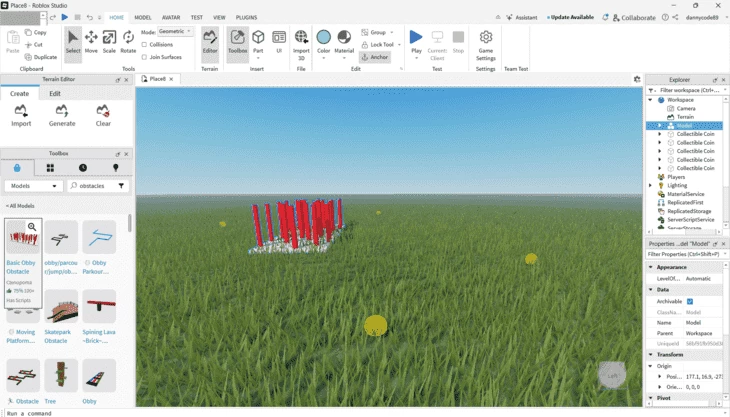The height and width of the screenshot is (417, 730).
Task: Toggle the Join Surfaces checkbox
Action: (144, 57)
